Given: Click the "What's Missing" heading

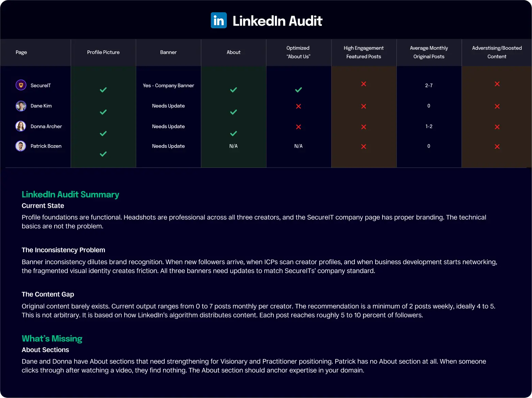Looking at the screenshot, I should [52, 339].
